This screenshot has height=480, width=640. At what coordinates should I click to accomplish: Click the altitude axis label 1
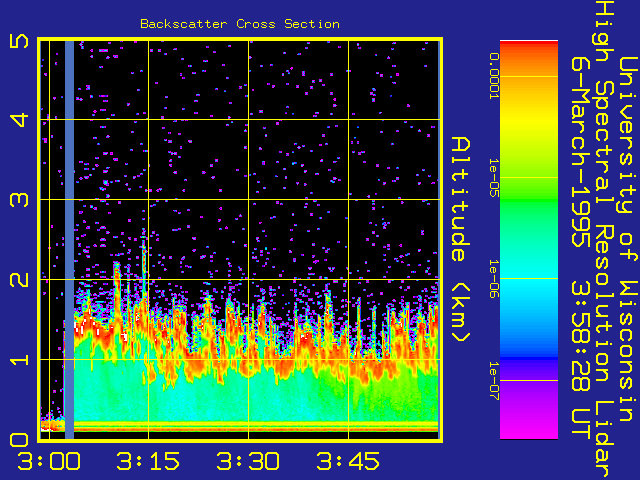[x=19, y=360]
